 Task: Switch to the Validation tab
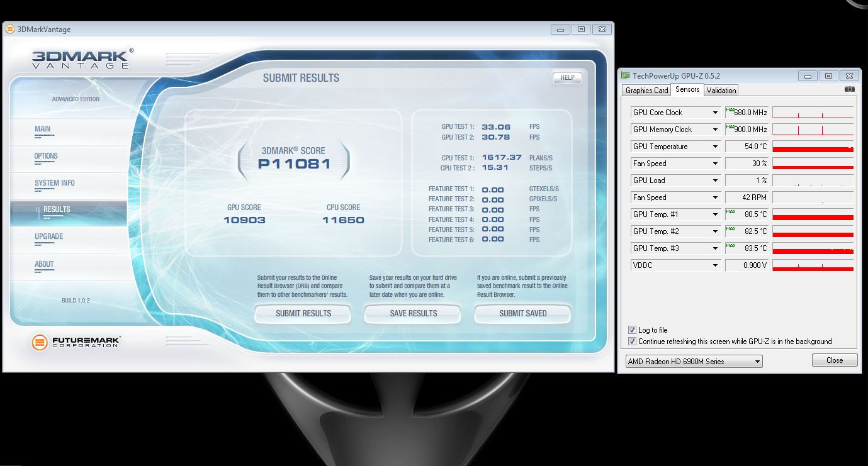(x=721, y=91)
